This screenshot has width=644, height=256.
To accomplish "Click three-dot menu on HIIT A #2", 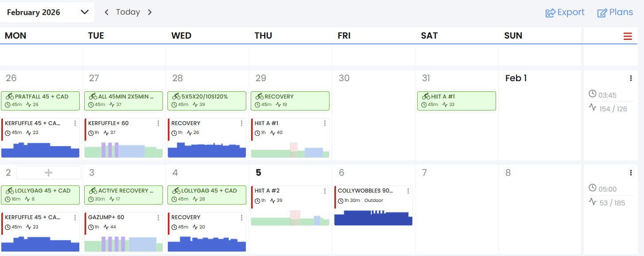I will 325,191.
